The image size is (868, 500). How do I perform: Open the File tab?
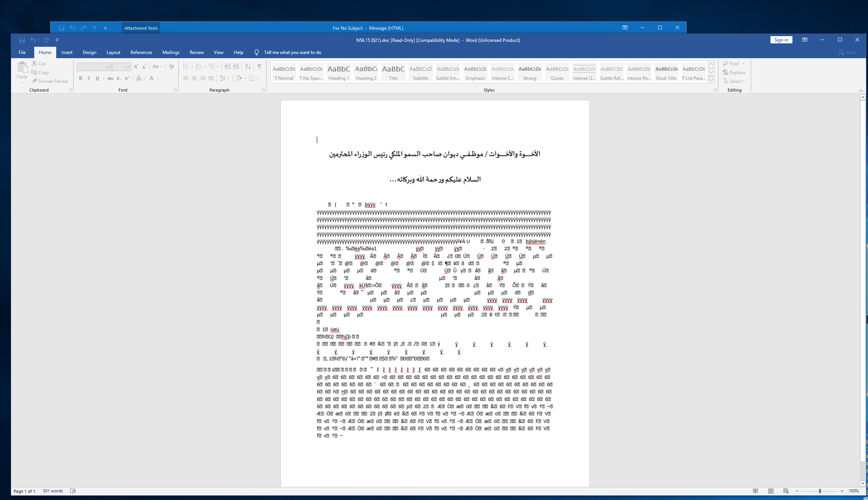pos(22,52)
